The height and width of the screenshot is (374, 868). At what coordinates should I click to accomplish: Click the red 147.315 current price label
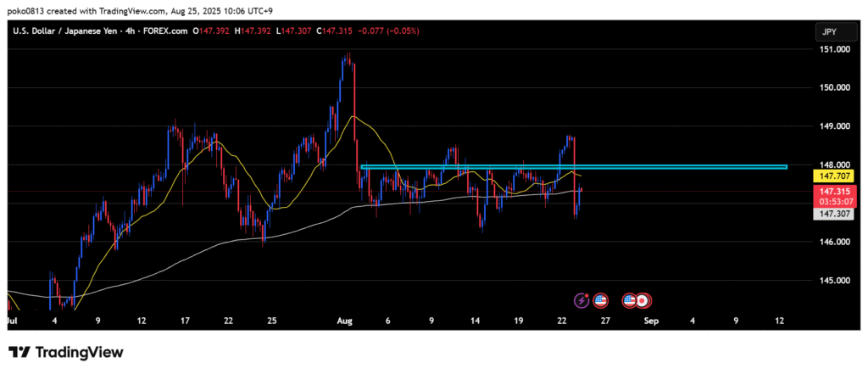click(x=832, y=193)
